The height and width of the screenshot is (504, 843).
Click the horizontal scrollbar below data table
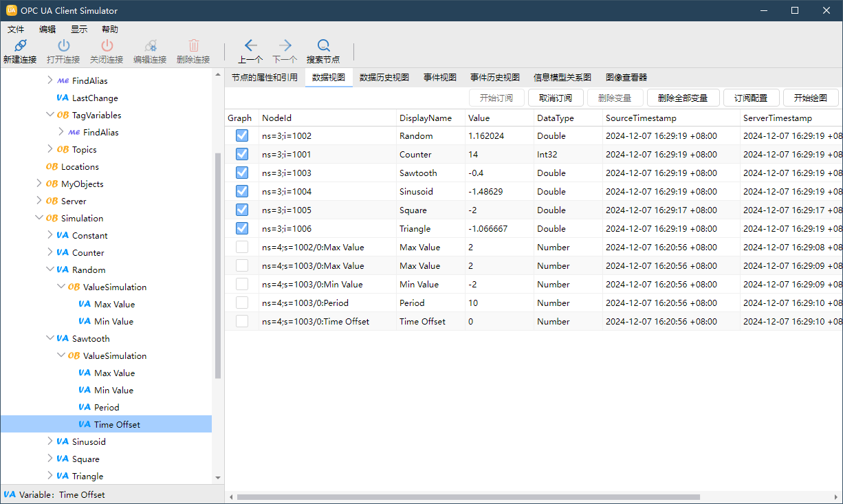468,496
